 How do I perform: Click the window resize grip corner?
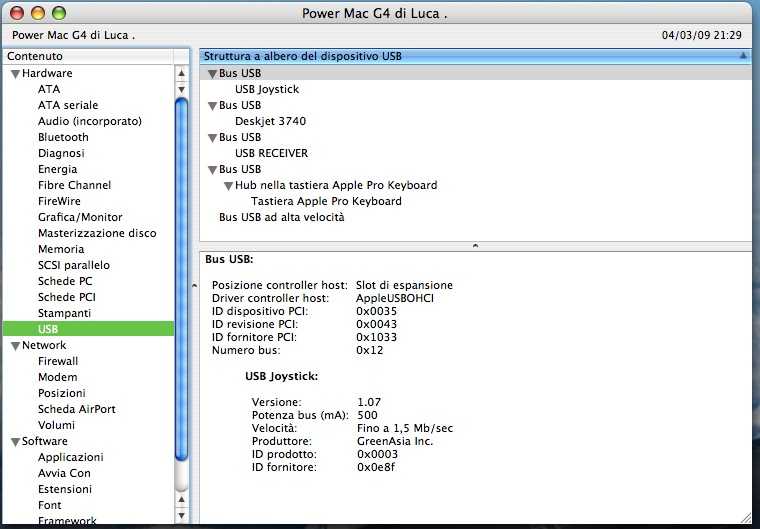point(745,518)
